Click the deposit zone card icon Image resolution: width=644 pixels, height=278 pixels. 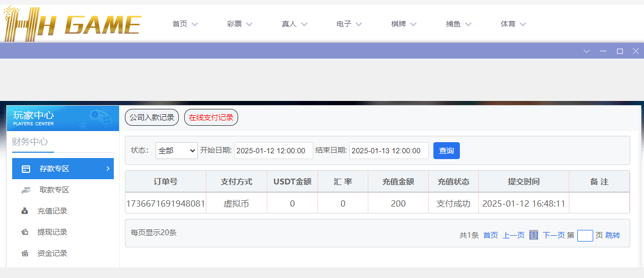(25, 169)
